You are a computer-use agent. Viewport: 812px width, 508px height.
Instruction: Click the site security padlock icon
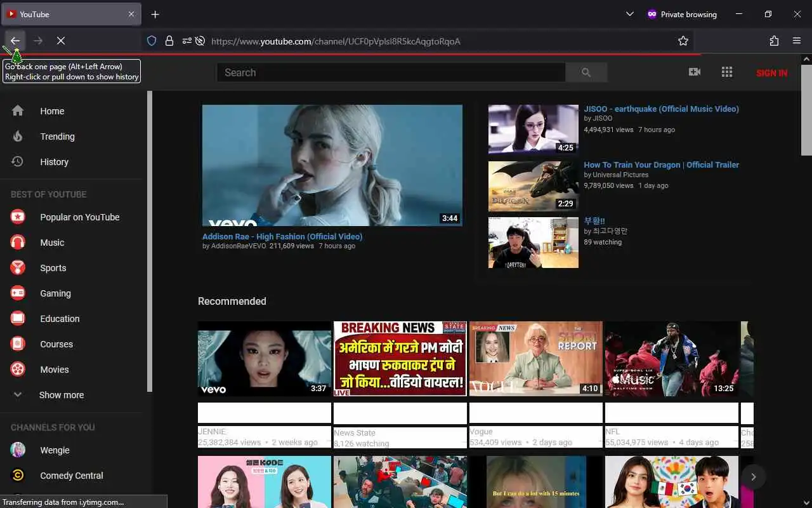pos(169,41)
